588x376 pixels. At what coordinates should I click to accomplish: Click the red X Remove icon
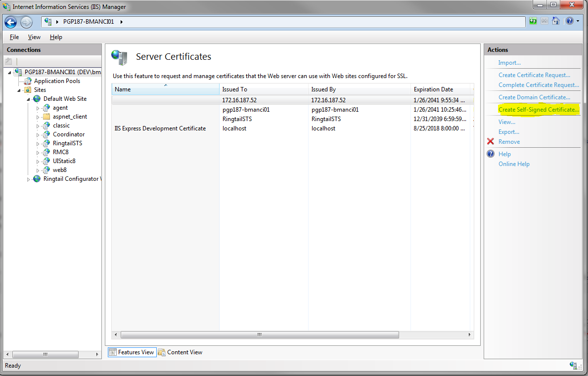491,142
